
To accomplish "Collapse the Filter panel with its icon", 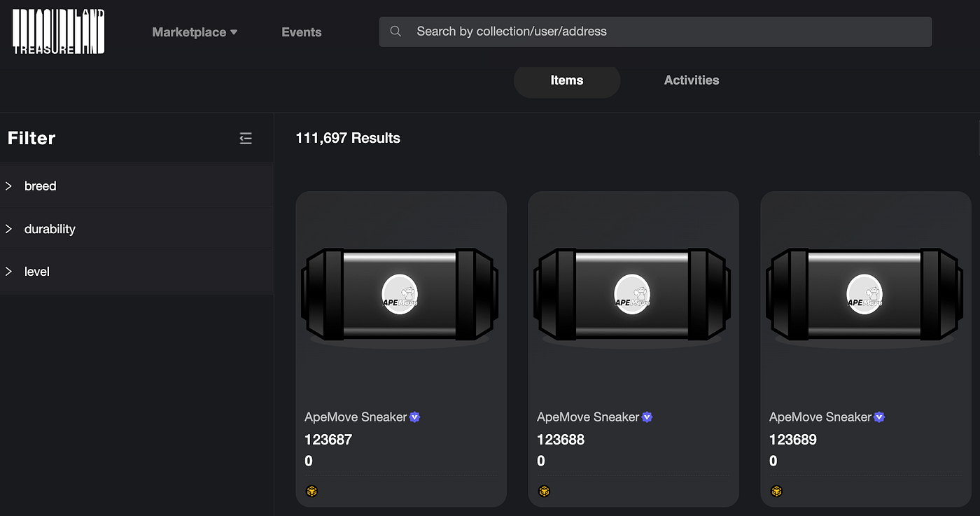I will tap(246, 138).
